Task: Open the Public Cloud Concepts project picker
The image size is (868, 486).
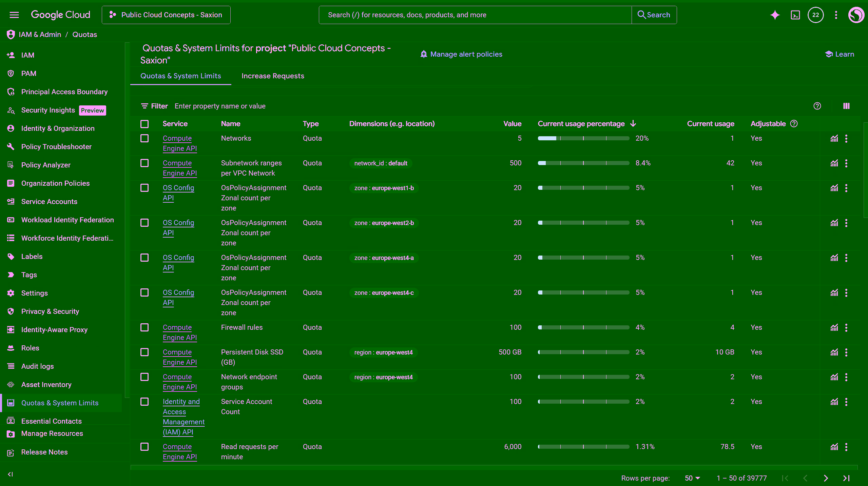Action: (x=166, y=15)
